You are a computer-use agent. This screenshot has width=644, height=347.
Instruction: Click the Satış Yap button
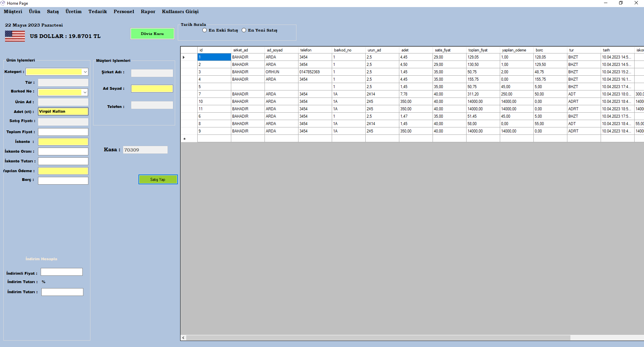[x=158, y=180]
